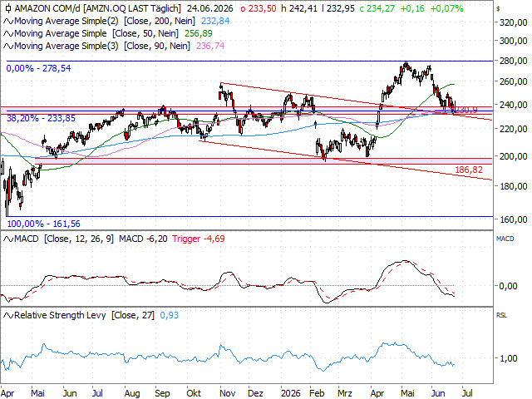
Task: Click the Feb label on the time axis
Action: pos(317,393)
